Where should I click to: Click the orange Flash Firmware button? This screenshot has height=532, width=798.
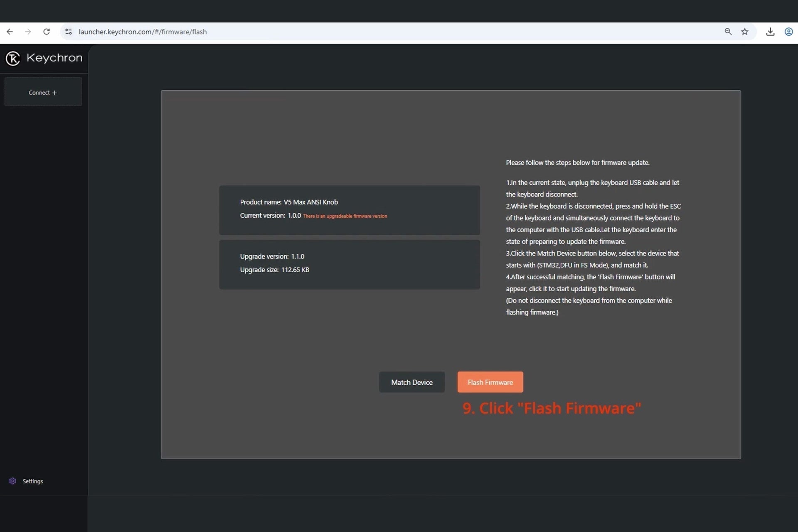pos(490,382)
